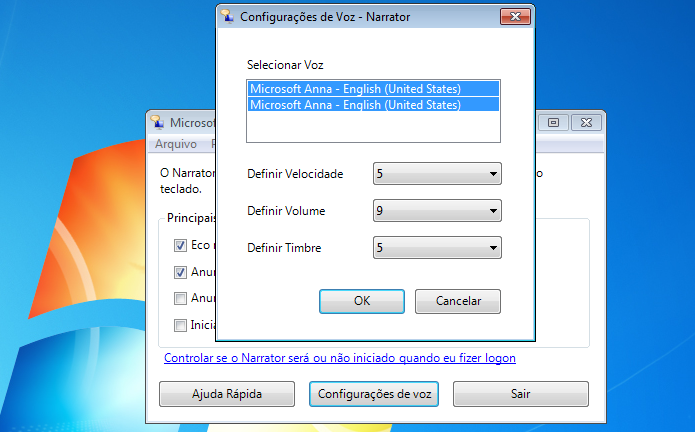Screen dimensions: 695x432
Task: Click the Configurações de voz button
Action: tap(374, 394)
